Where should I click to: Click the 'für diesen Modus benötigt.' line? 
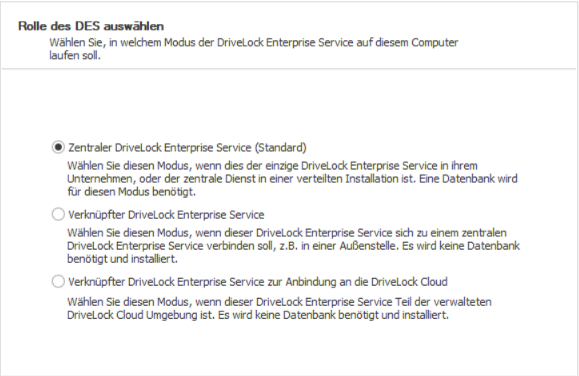coord(131,192)
